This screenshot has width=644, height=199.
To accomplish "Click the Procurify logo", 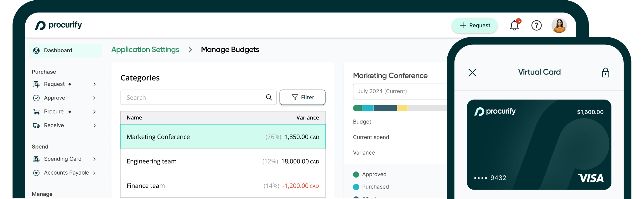I will pos(58,25).
